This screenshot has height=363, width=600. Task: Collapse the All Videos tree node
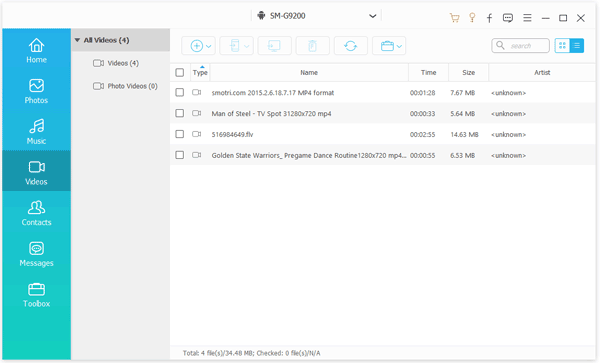[x=77, y=40]
